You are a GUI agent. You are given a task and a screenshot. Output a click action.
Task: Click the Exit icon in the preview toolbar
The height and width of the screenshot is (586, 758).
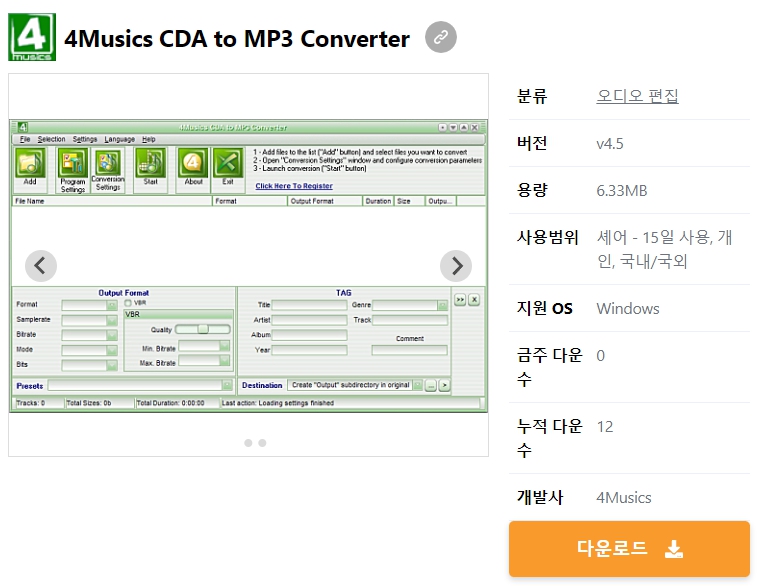tap(228, 163)
